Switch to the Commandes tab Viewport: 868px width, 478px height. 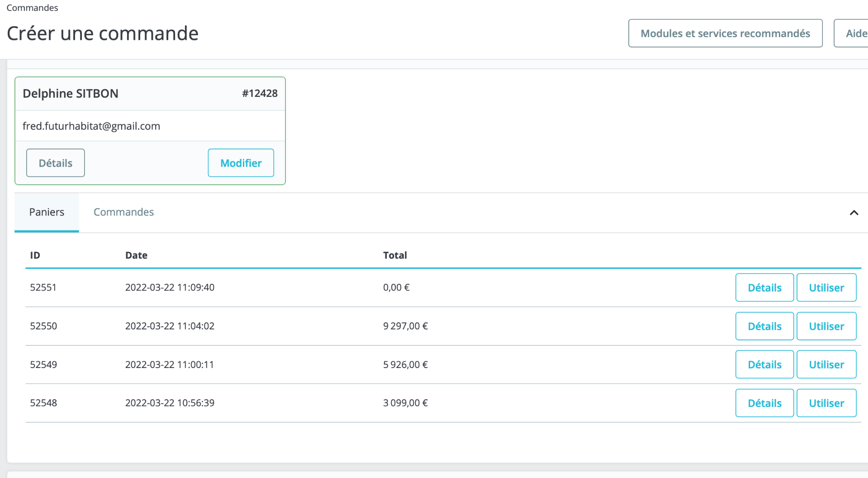pos(123,212)
